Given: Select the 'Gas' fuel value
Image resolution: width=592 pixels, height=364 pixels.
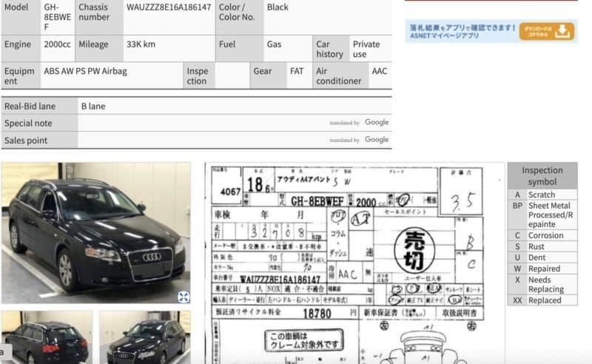Looking at the screenshot, I should pos(274,44).
